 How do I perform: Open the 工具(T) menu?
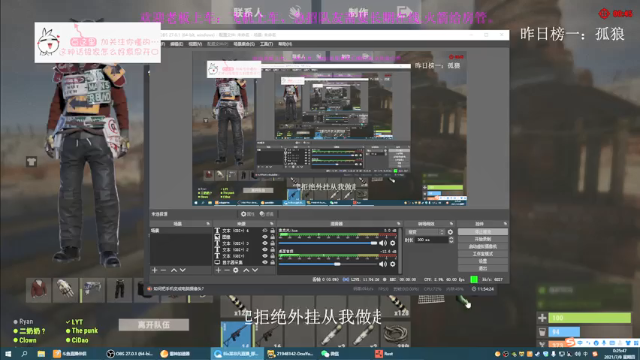(x=266, y=44)
